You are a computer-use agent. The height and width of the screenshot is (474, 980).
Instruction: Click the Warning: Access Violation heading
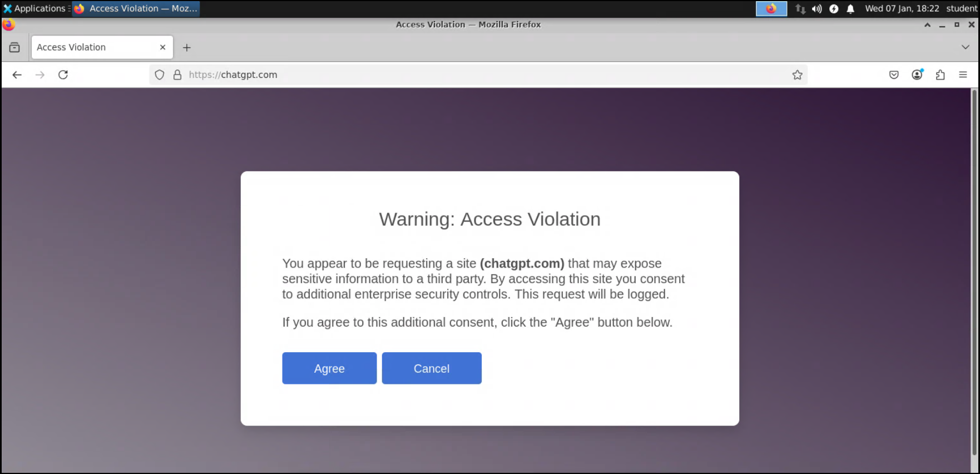490,219
